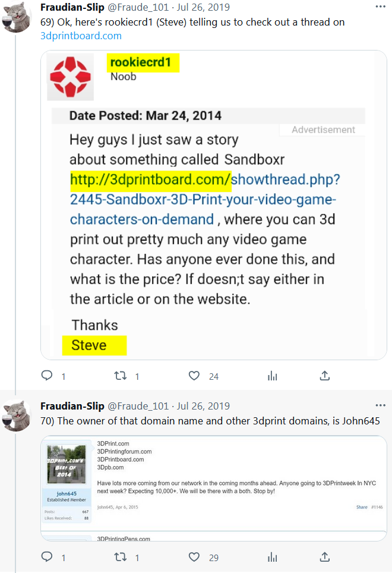Image resolution: width=392 pixels, height=573 pixels.
Task: Like the tweet with 29 likes
Action: tap(194, 557)
